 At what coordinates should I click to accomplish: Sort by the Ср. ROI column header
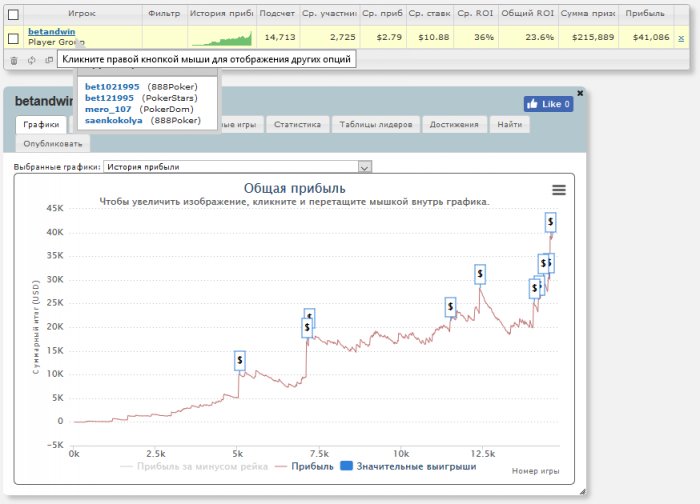[x=475, y=13]
